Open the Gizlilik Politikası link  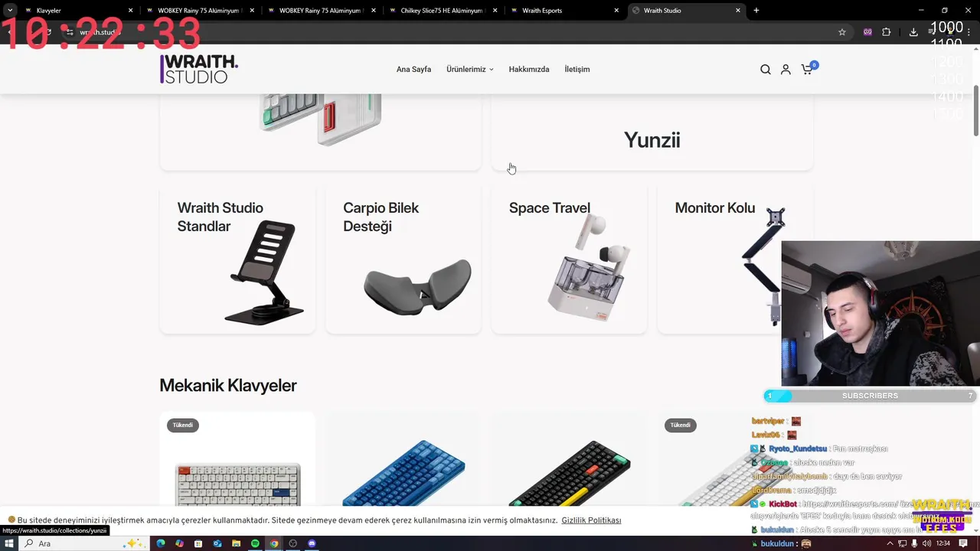coord(591,520)
